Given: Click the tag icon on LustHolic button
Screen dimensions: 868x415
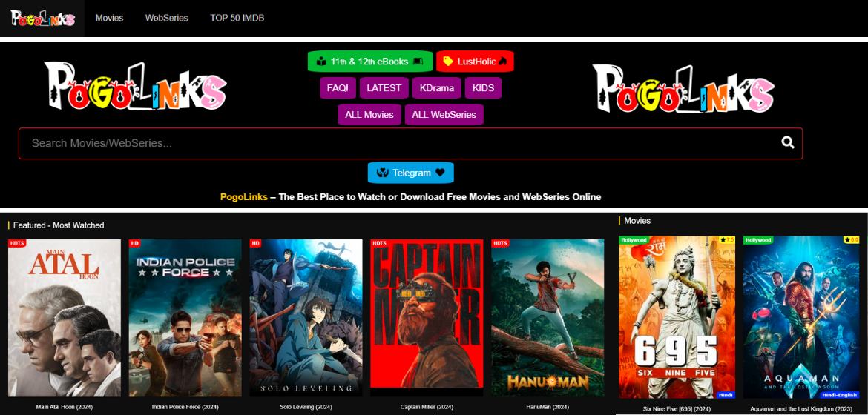Looking at the screenshot, I should tap(448, 62).
